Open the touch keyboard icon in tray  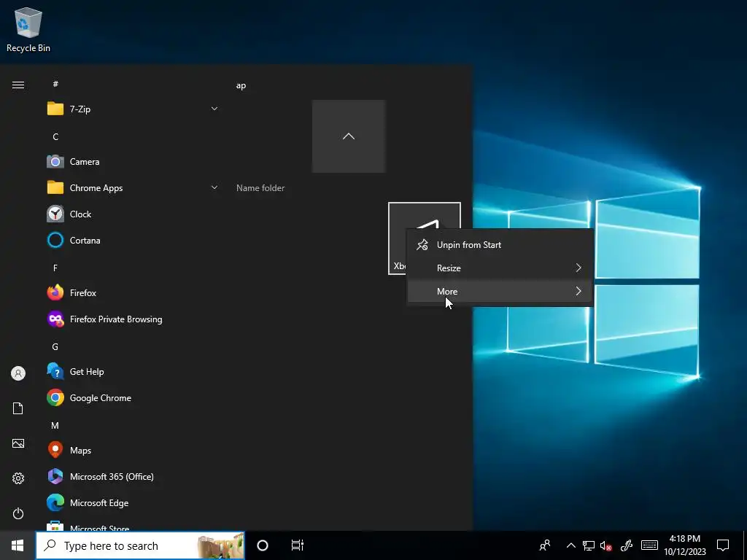coord(649,545)
